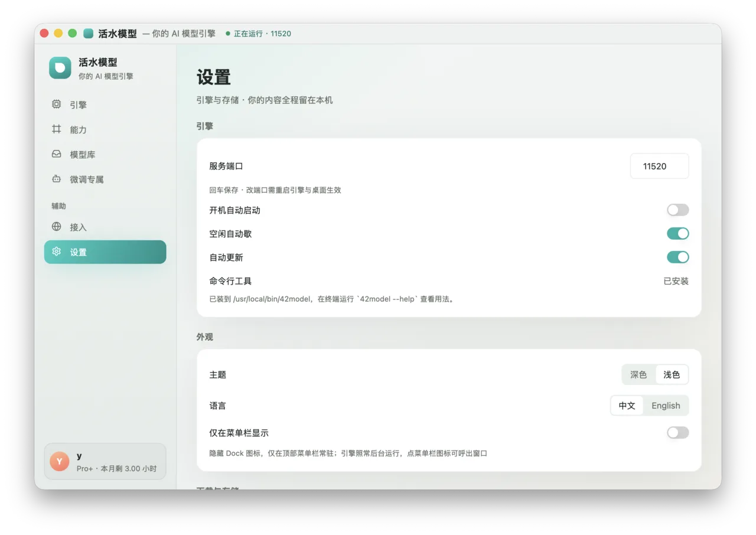Click the 回车保存 hint text
756x535 pixels.
point(275,190)
